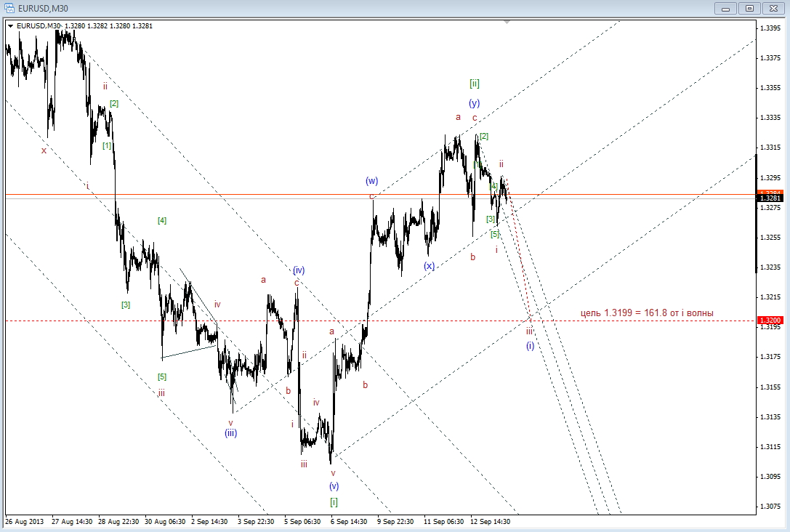Select the EURUSD,M30 OHLC header text in chart
Viewport: 790px width, 532px height.
point(84,25)
